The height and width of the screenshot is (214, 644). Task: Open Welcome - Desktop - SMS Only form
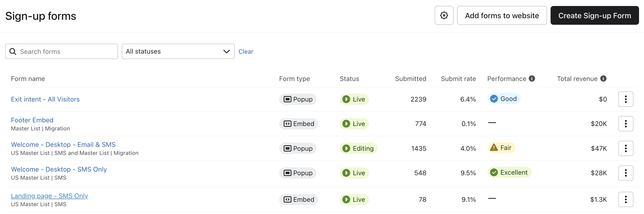click(59, 169)
